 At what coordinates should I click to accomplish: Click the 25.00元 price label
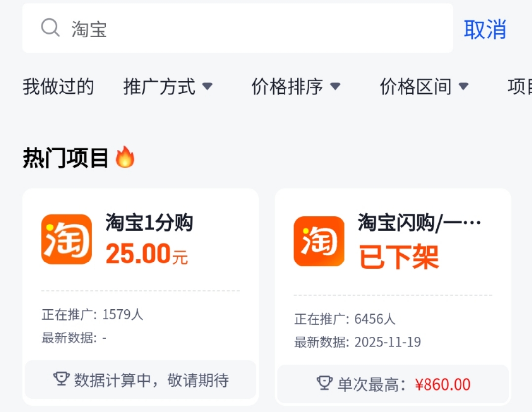pyautogui.click(x=147, y=254)
